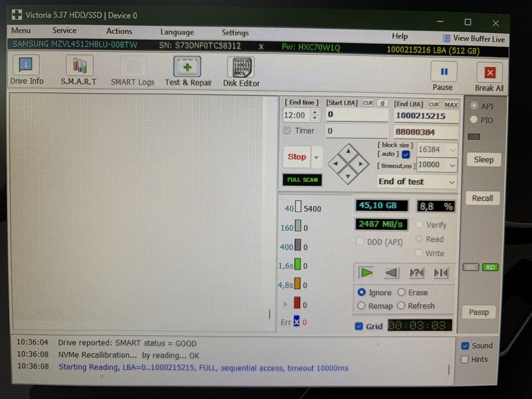The width and height of the screenshot is (532, 399).
Task: Click the 88080384 current LBA field
Action: point(426,132)
